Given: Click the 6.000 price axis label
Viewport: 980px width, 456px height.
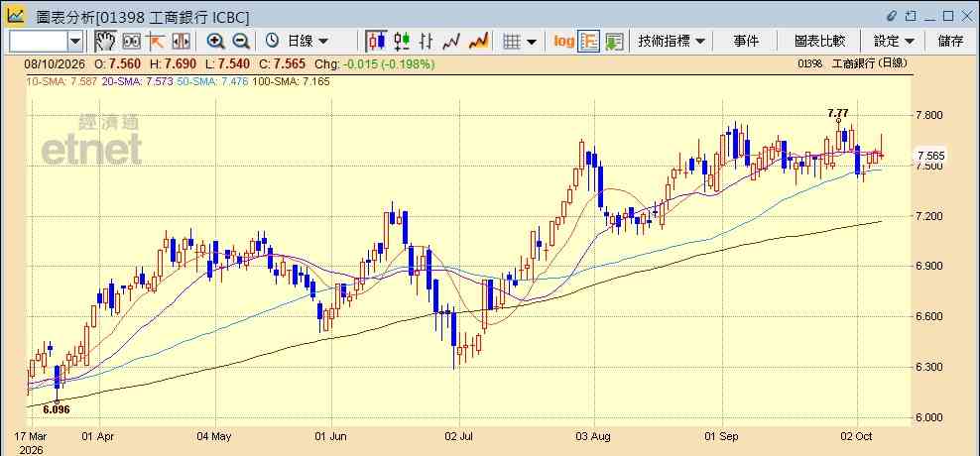Looking at the screenshot, I should (928, 417).
